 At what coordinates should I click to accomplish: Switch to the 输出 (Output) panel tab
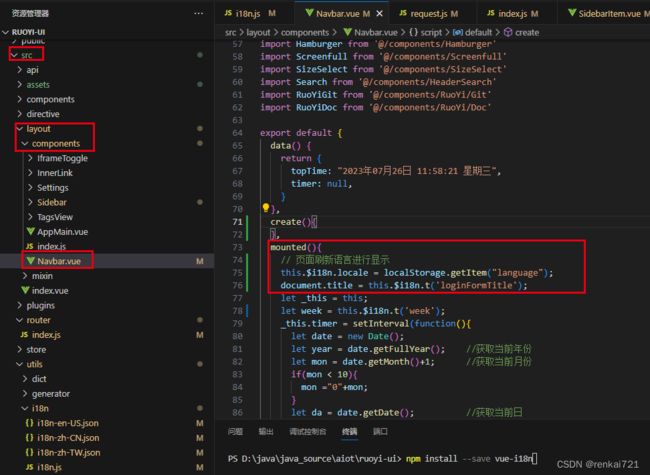[266, 431]
